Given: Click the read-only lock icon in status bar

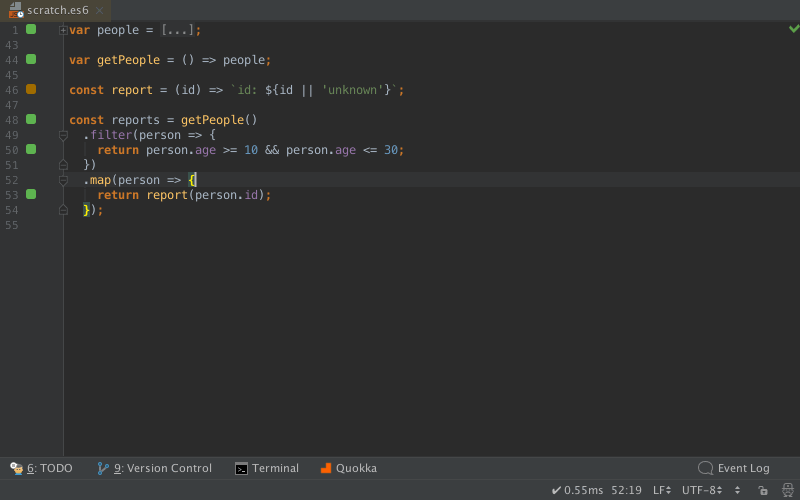Looking at the screenshot, I should (x=763, y=490).
